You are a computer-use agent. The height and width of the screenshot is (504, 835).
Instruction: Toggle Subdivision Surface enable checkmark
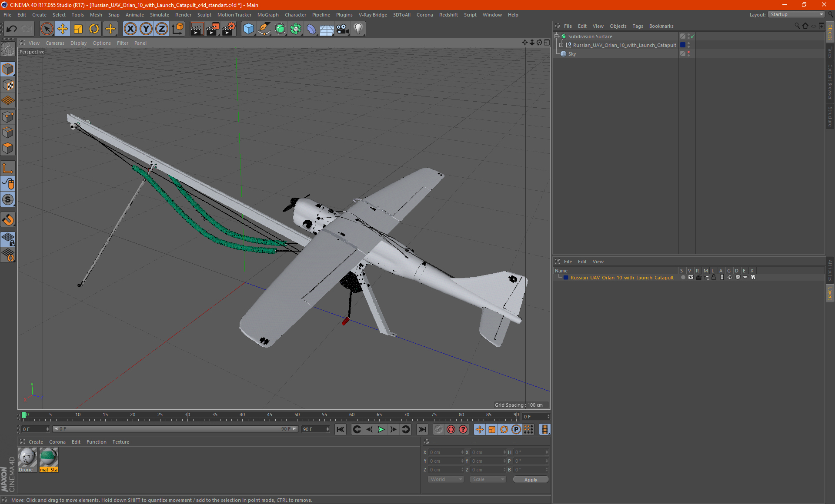tap(693, 36)
